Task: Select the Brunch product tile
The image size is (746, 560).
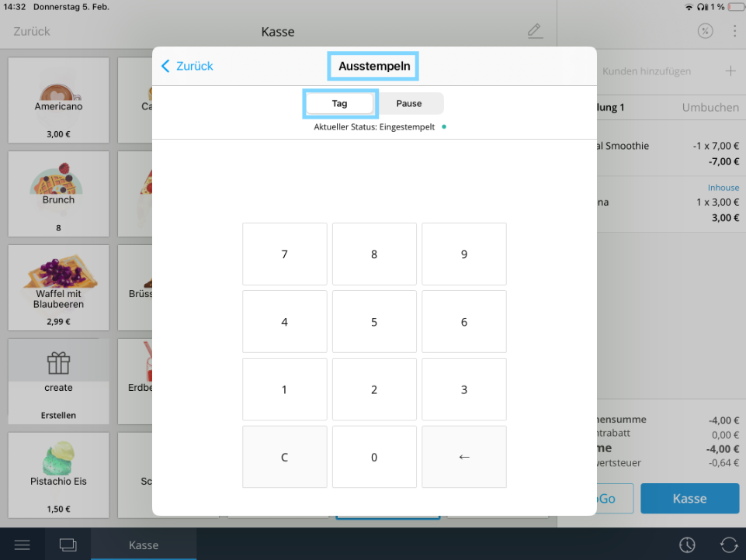Action: click(58, 194)
